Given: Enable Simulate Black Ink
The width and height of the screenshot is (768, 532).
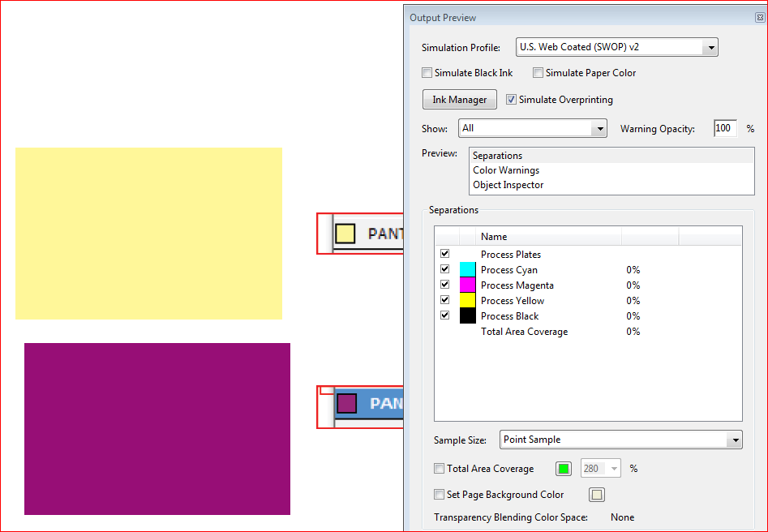Looking at the screenshot, I should (x=427, y=72).
